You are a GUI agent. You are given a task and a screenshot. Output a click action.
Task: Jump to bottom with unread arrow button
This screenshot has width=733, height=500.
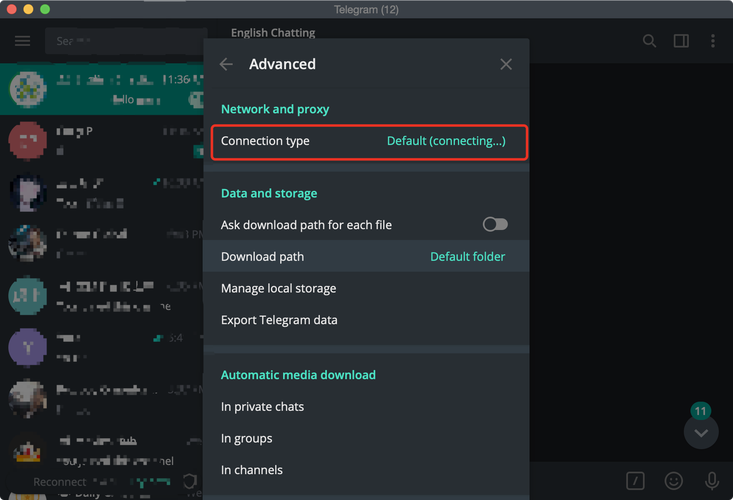point(701,432)
